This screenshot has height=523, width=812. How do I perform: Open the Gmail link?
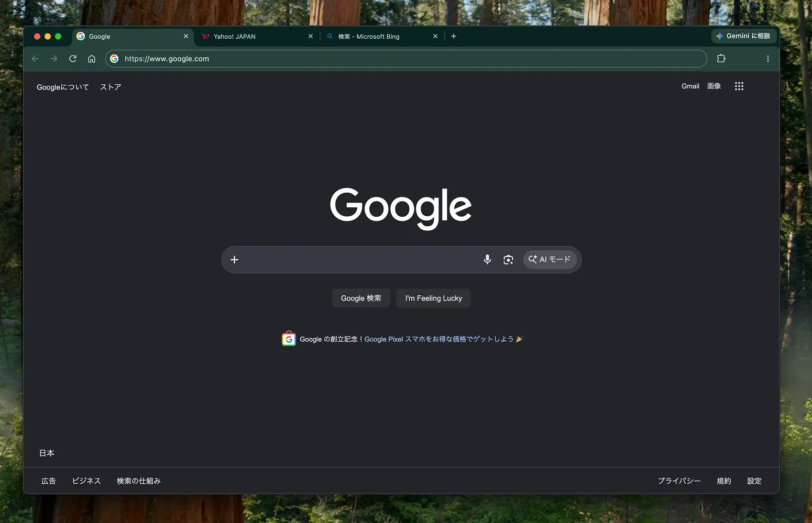690,86
